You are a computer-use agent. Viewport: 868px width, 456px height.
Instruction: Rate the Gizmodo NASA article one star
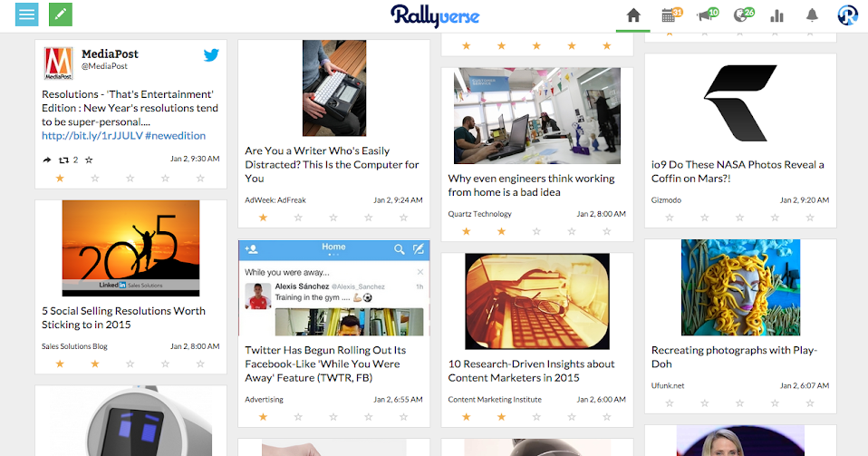[670, 218]
